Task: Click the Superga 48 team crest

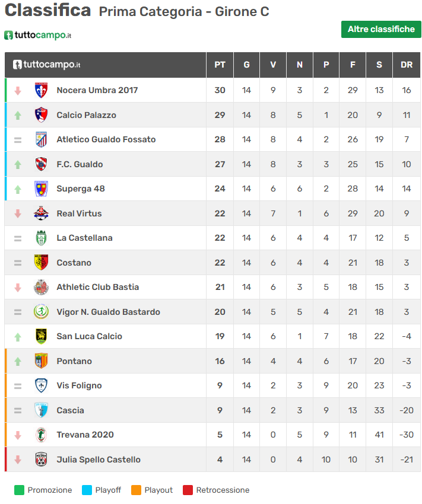Action: click(x=41, y=189)
